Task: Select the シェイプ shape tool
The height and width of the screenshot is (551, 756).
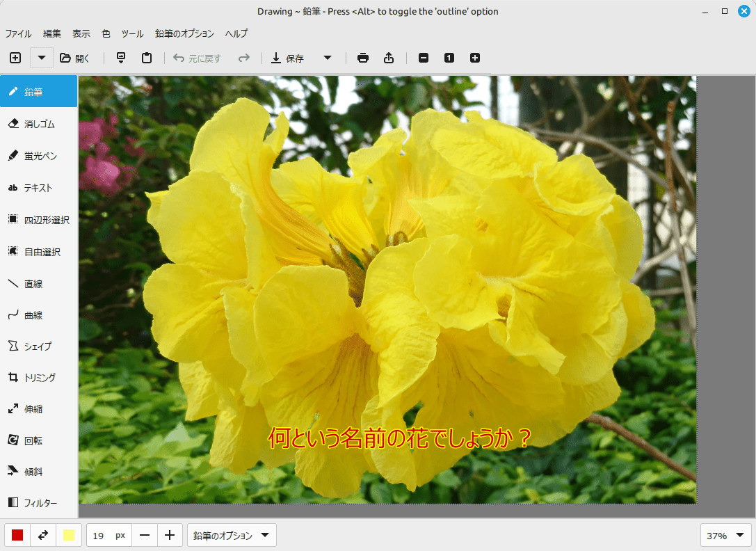Action: (38, 346)
